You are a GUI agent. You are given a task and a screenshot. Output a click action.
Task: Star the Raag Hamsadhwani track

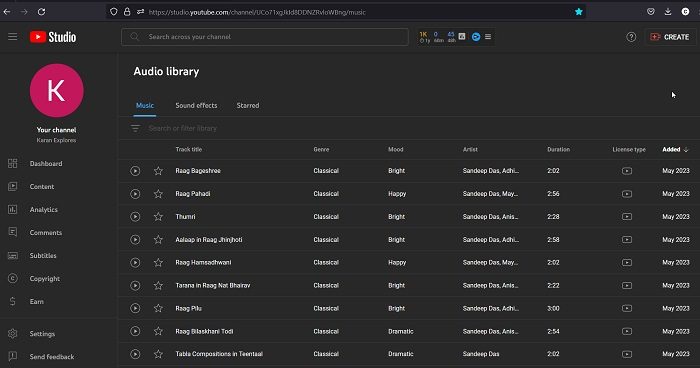coord(158,263)
